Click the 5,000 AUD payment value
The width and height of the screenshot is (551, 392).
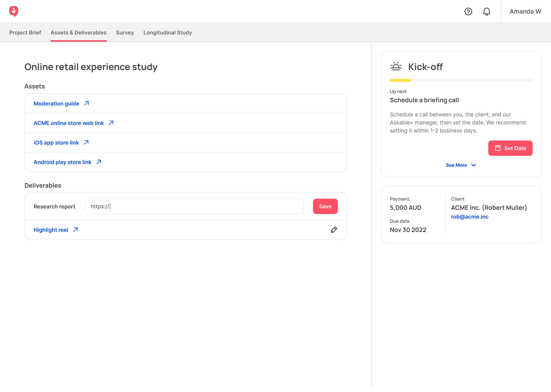405,208
